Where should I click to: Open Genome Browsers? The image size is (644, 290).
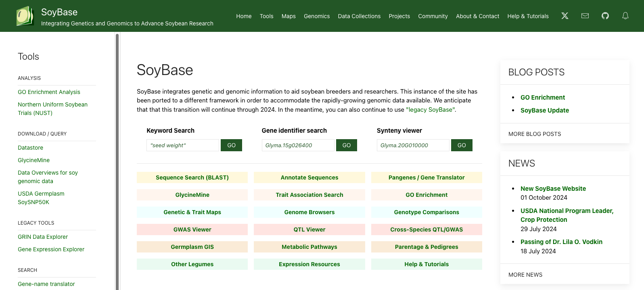coord(309,212)
